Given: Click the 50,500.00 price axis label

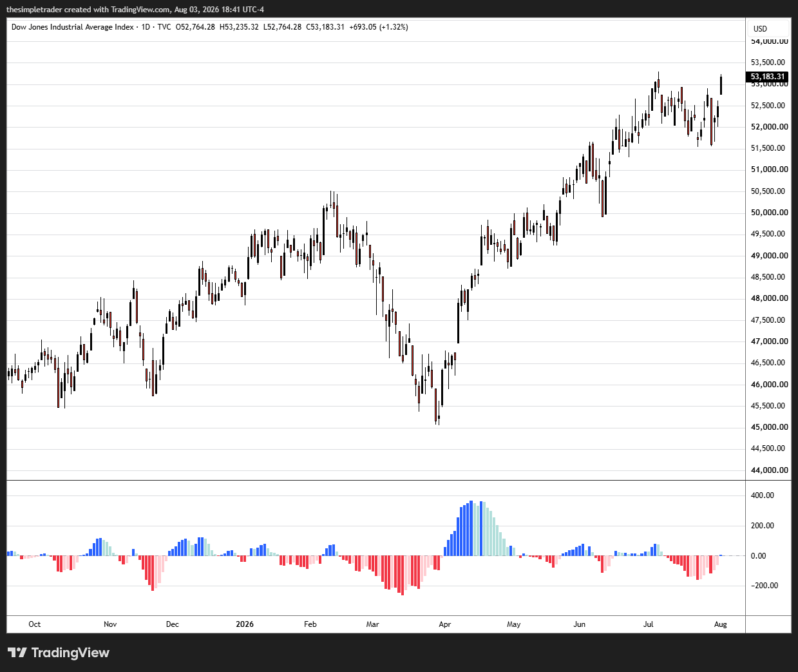Looking at the screenshot, I should point(768,191).
